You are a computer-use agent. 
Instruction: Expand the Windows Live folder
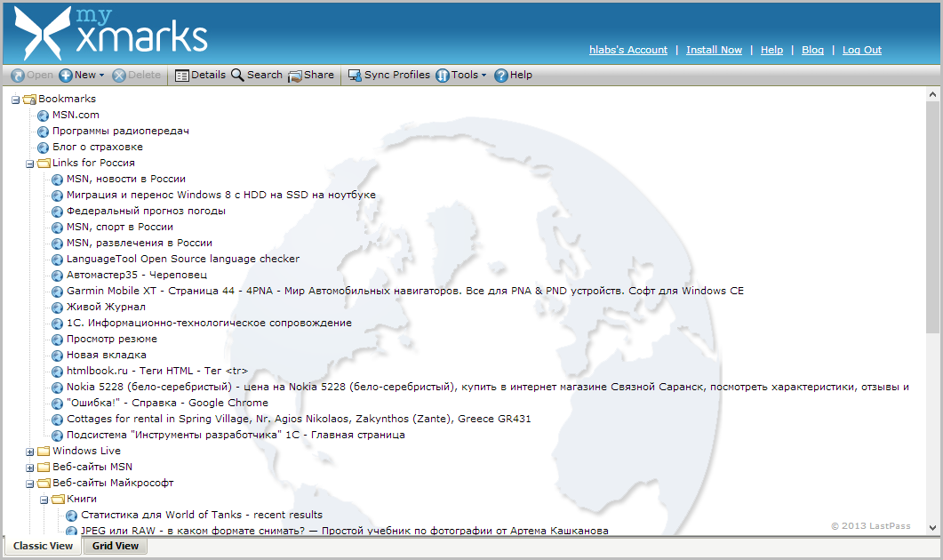(x=29, y=452)
